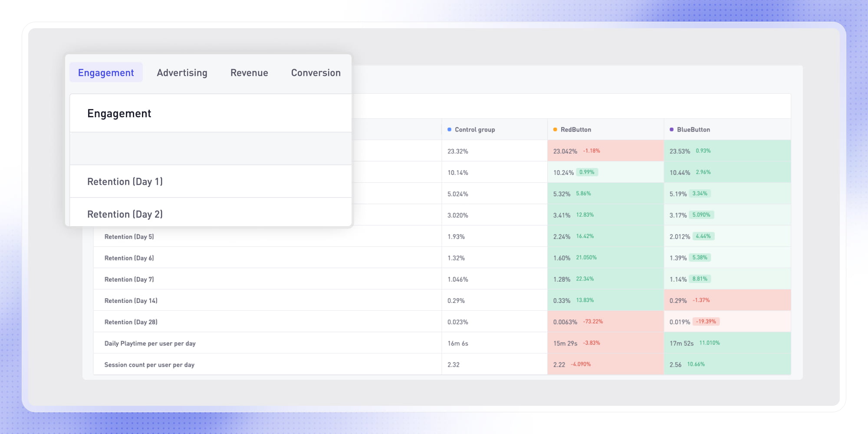Click the 11.010% badge for Daily Playtime BlueButton
The height and width of the screenshot is (434, 868).
[709, 342]
